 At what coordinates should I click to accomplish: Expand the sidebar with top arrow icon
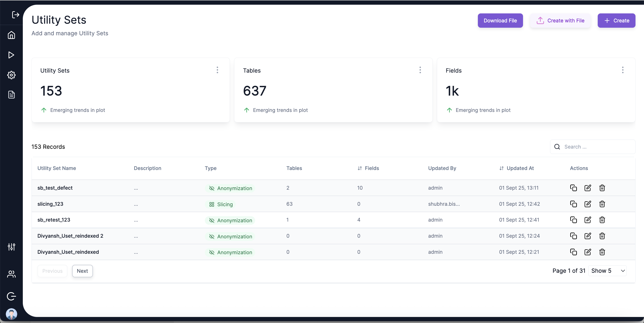15,15
